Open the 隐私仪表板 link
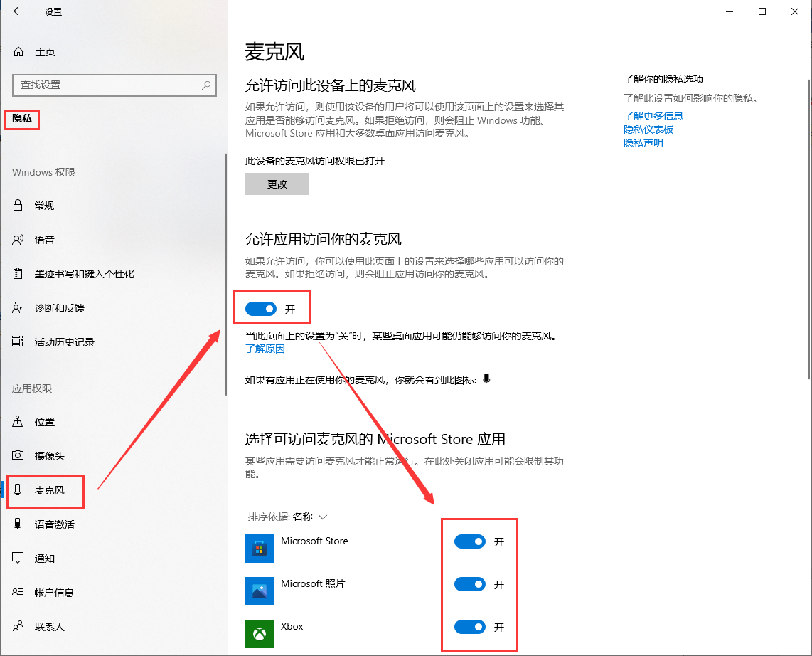This screenshot has width=812, height=656. tap(647, 129)
